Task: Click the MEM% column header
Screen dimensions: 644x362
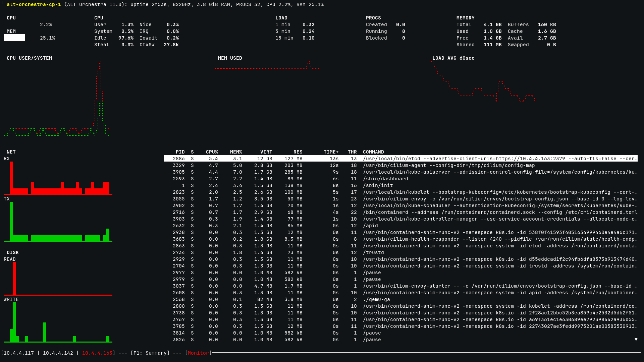Action: pos(236,152)
